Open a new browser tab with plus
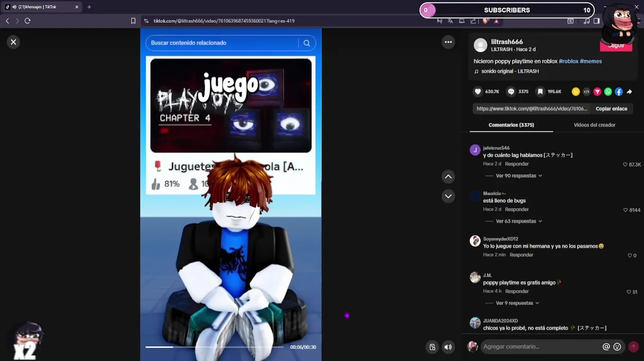Image resolution: width=644 pixels, height=361 pixels. tap(89, 7)
